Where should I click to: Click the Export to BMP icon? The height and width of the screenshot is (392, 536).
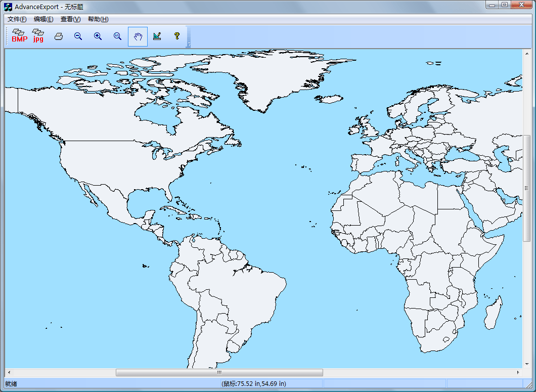[x=19, y=36]
